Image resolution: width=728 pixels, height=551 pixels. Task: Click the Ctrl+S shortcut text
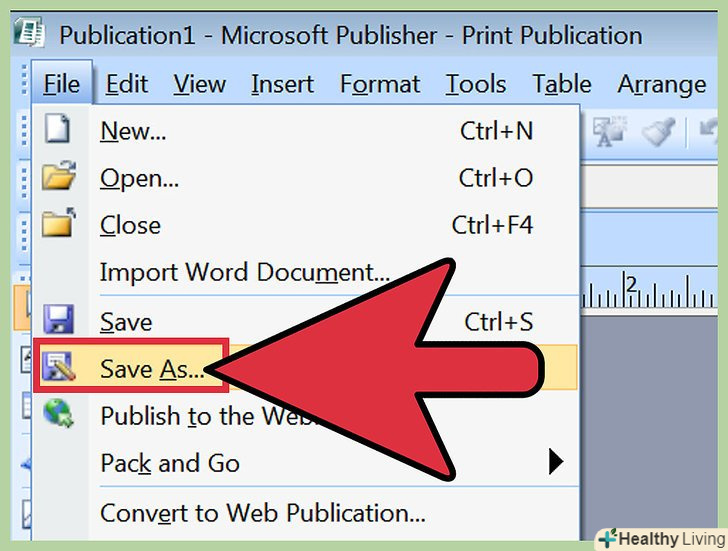(499, 322)
